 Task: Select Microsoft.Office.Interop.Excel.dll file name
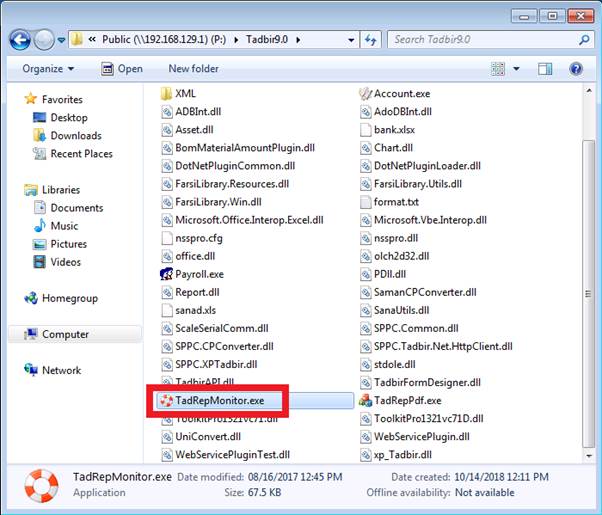(x=249, y=220)
